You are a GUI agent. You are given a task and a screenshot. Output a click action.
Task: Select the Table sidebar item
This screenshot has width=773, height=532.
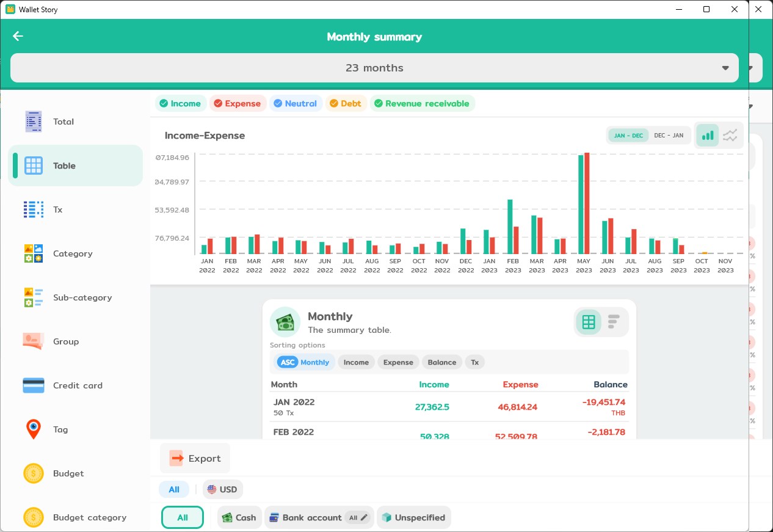pos(76,166)
